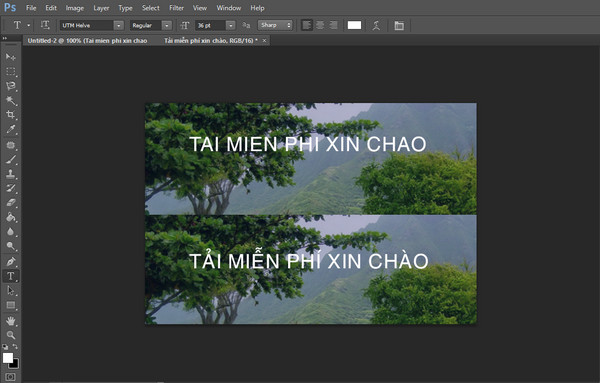Select the Zoom tool
This screenshot has height=383, width=600.
[x=10, y=335]
